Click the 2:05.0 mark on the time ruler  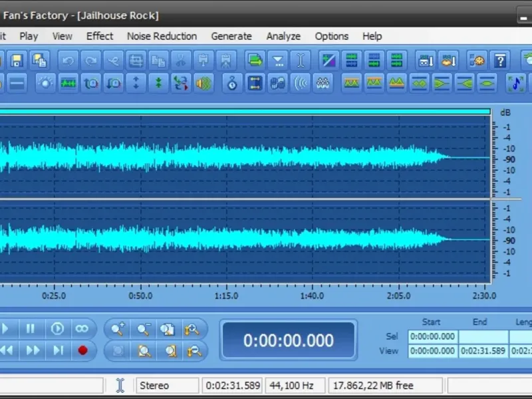(398, 296)
